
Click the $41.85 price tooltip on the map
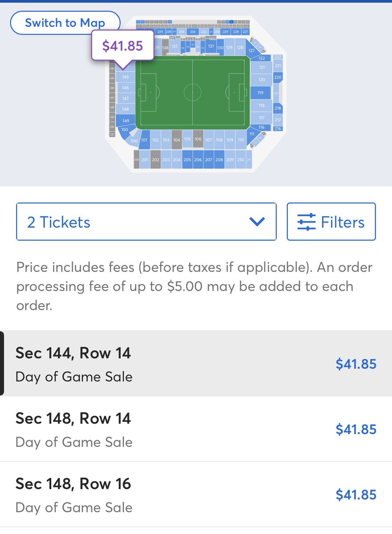pos(123,45)
